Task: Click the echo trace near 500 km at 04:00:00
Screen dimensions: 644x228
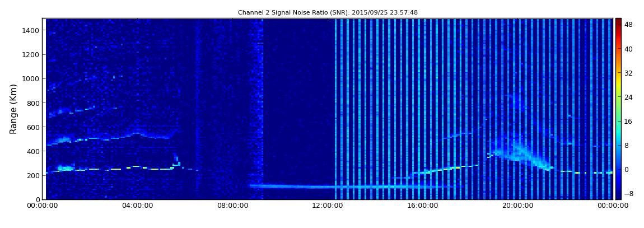Action: (137, 134)
